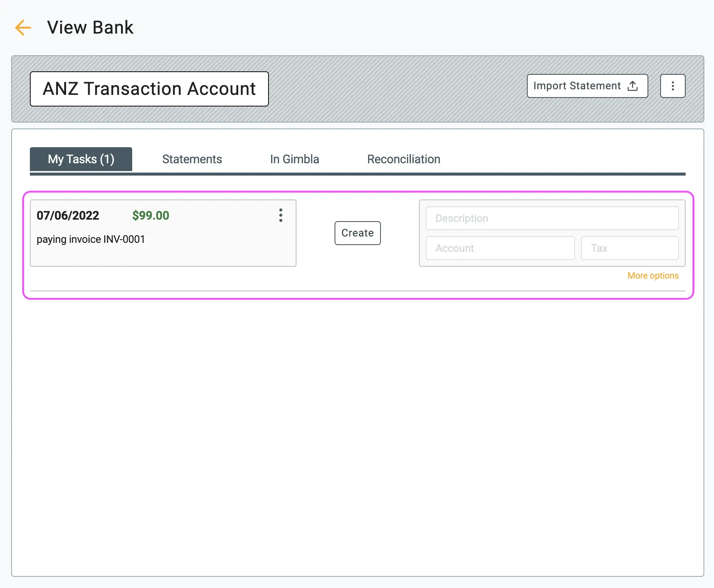The width and height of the screenshot is (714, 588).
Task: Click the ANZ Transaction Account title field
Action: 149,89
